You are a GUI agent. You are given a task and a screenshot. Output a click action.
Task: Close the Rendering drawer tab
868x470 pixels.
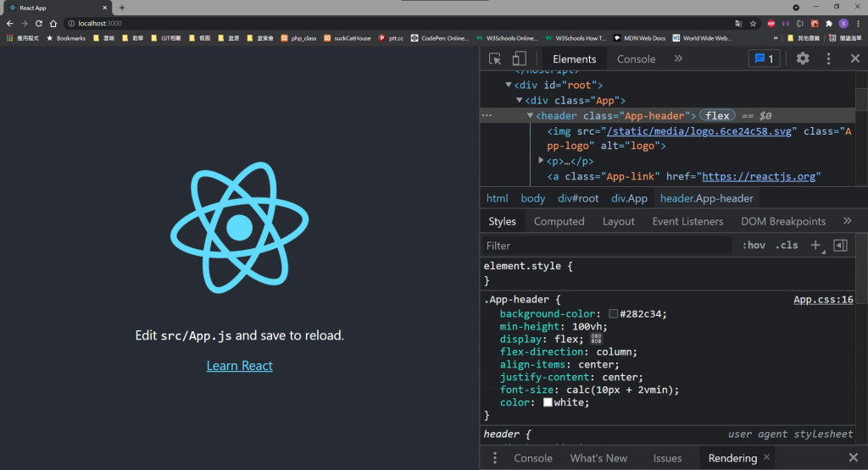[766, 456]
